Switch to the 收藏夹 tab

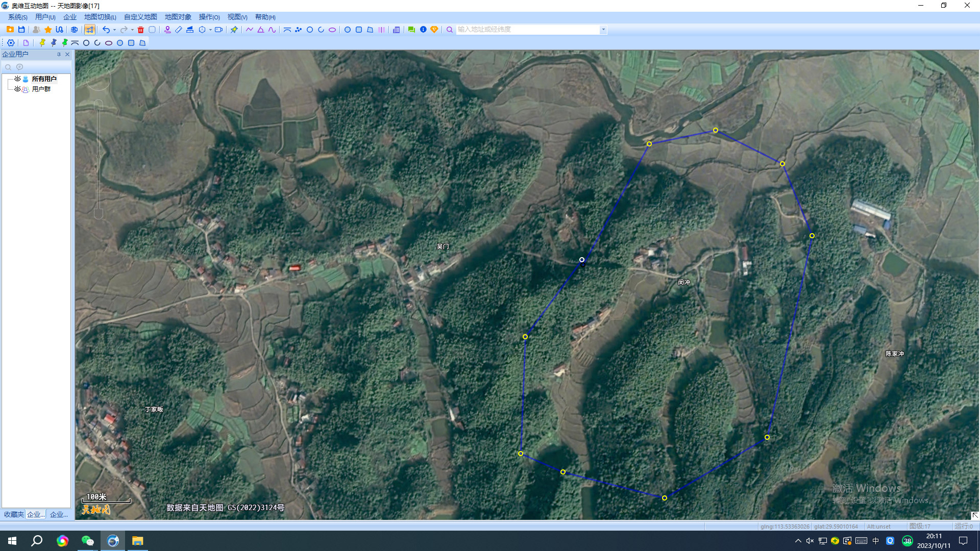[x=14, y=514]
